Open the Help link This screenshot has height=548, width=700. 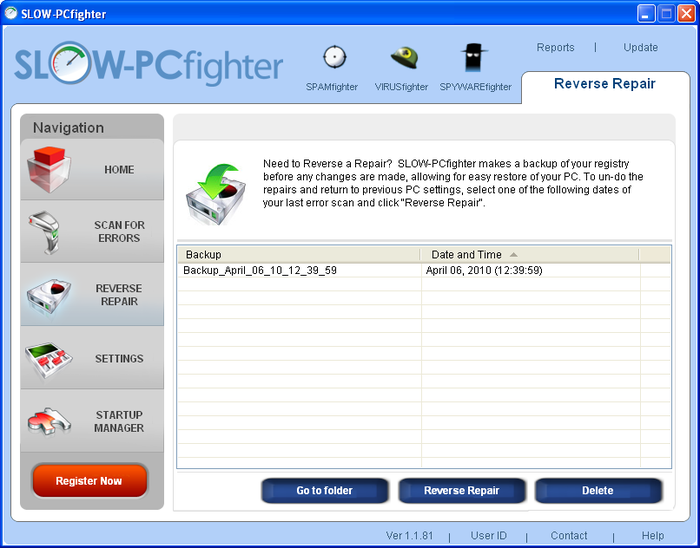(x=652, y=536)
